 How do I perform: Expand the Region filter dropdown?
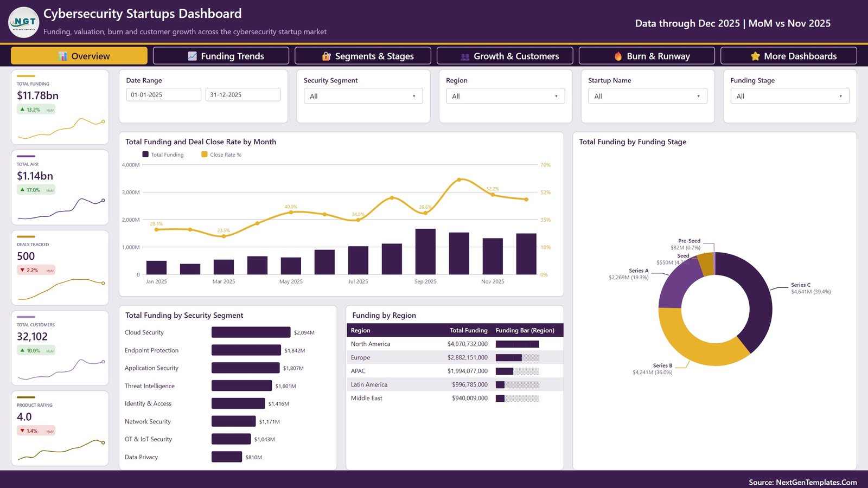pyautogui.click(x=505, y=96)
